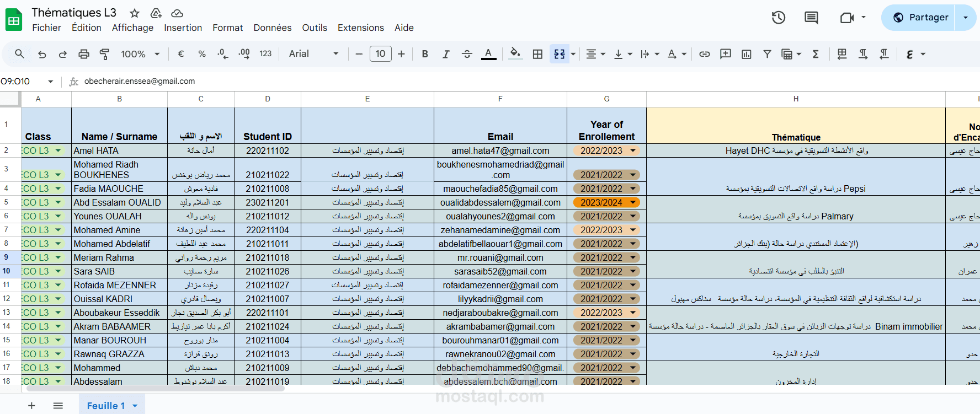Toggle bold formatting

coord(425,54)
